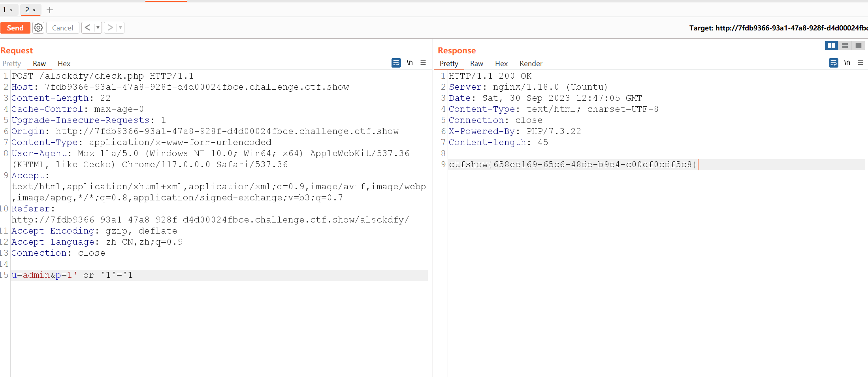The image size is (868, 377).
Task: Switch Response view to Render tab
Action: click(531, 64)
